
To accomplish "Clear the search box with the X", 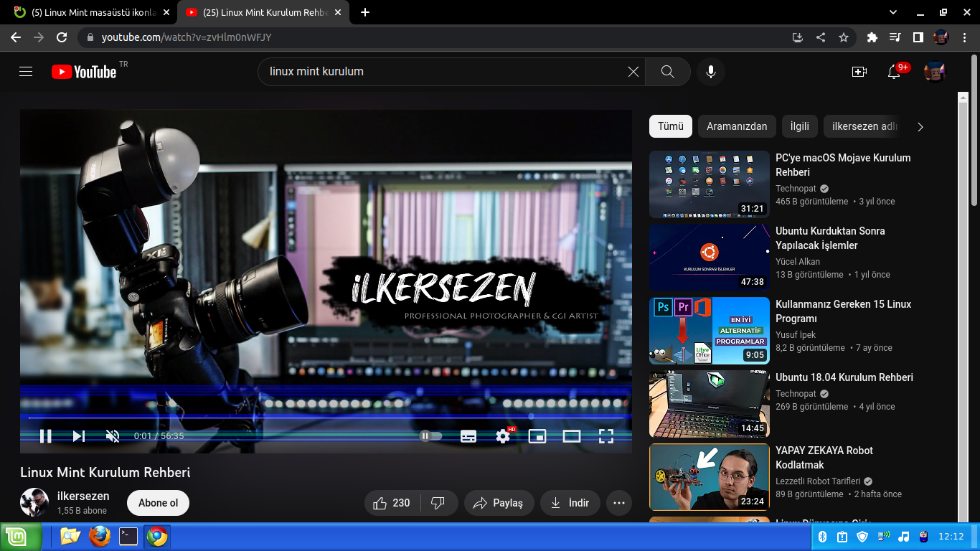I will coord(633,72).
